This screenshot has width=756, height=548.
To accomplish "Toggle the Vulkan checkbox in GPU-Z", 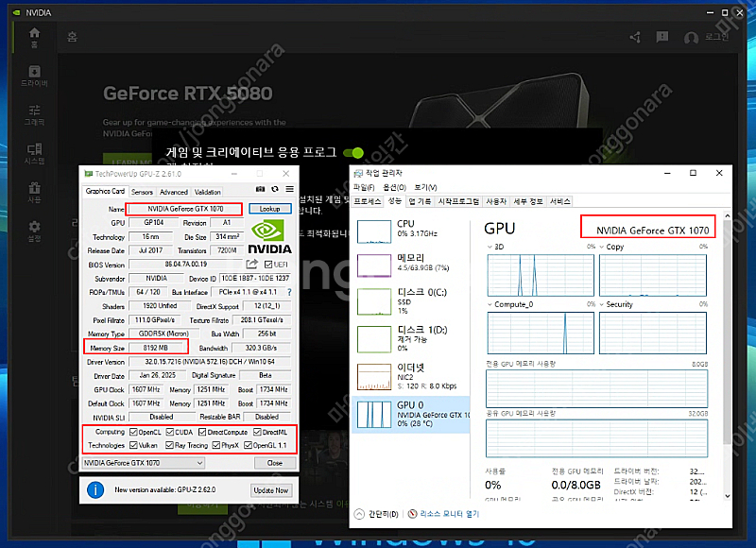I will point(133,445).
